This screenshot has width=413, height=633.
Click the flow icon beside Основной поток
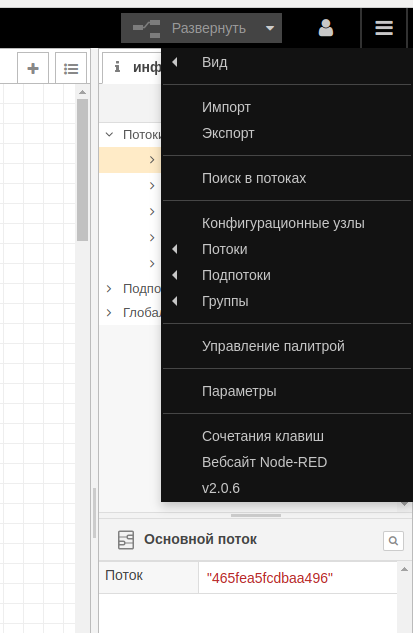(x=126, y=540)
